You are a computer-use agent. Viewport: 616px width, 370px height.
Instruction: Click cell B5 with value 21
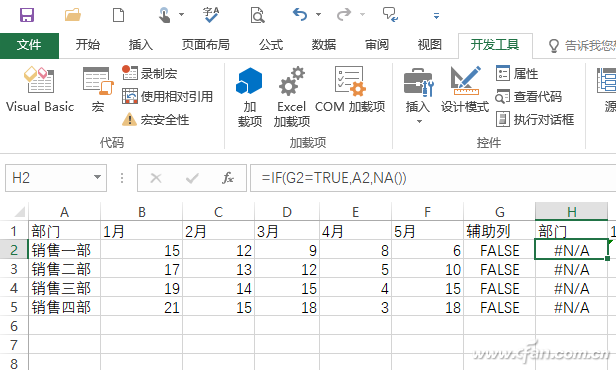pyautogui.click(x=141, y=307)
